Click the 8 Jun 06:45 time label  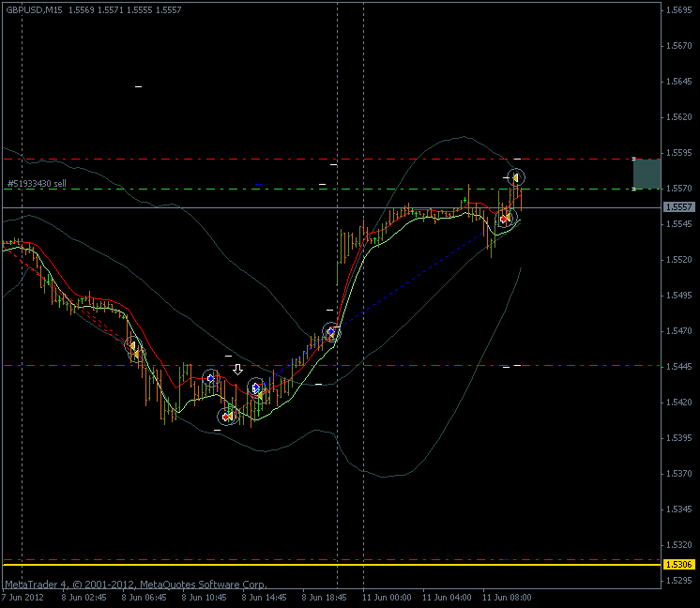(144, 598)
